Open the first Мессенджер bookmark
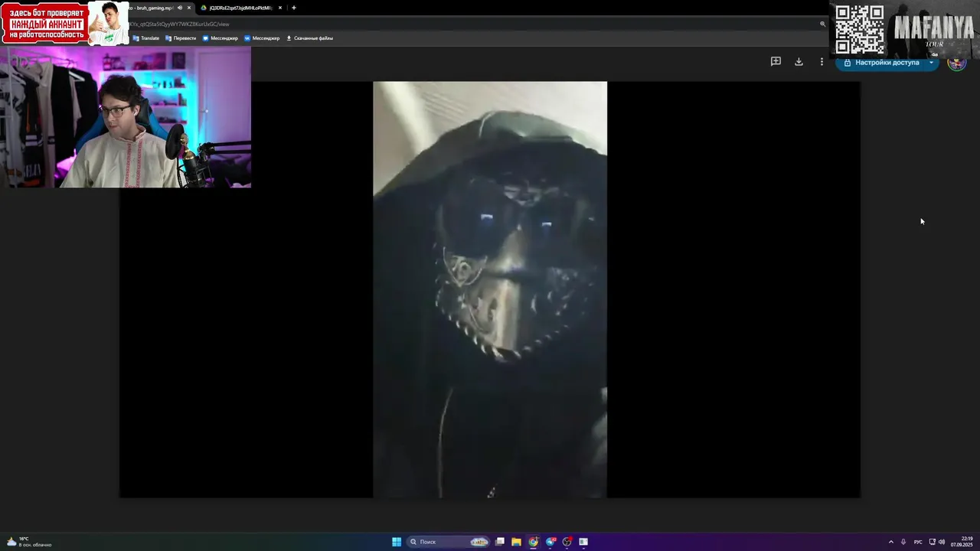 (x=220, y=38)
